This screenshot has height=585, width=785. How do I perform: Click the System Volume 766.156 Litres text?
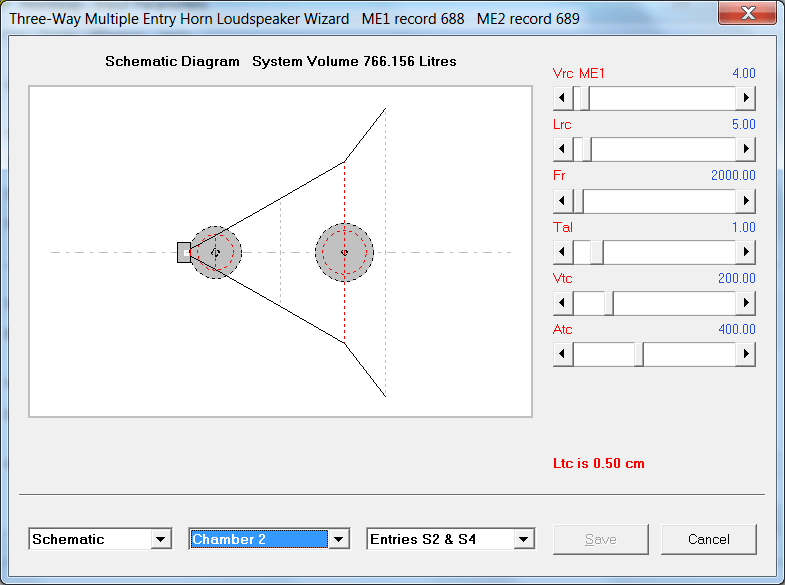tap(354, 62)
